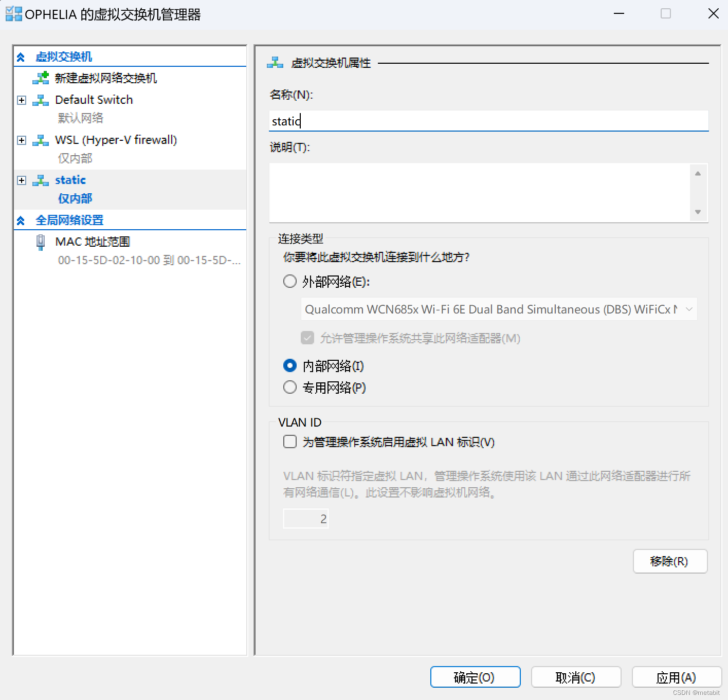Expand the Default Switch tree node

[22, 100]
